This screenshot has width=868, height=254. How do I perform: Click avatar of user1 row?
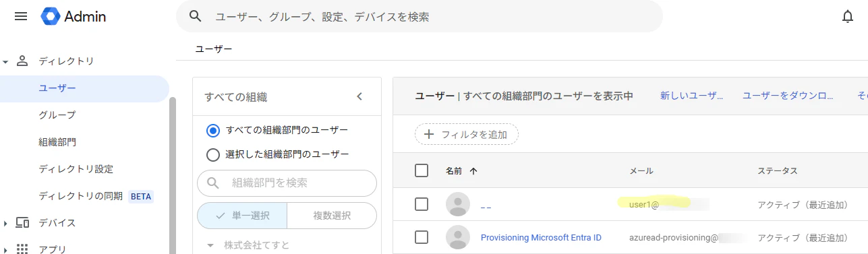[x=458, y=204]
